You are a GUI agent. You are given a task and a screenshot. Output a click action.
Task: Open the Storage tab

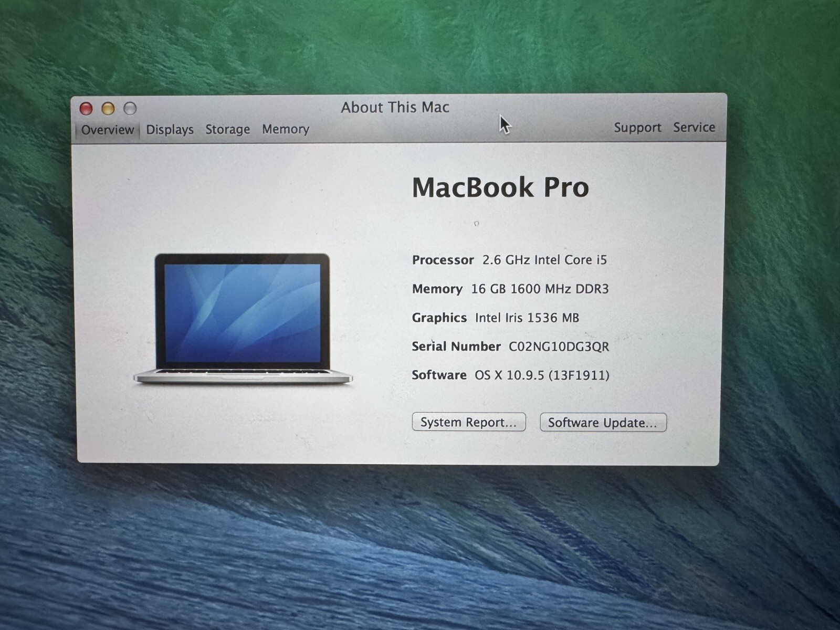[227, 129]
